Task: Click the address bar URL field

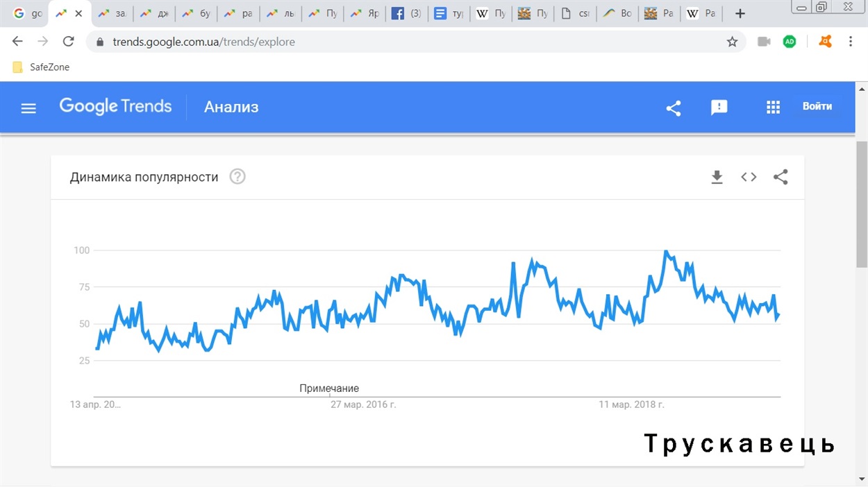Action: click(417, 42)
